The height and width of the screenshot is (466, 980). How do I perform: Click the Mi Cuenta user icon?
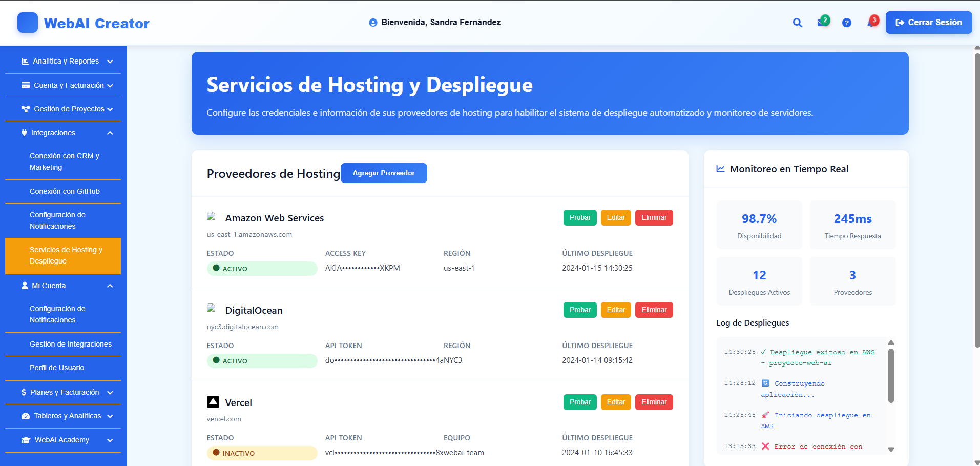[25, 286]
